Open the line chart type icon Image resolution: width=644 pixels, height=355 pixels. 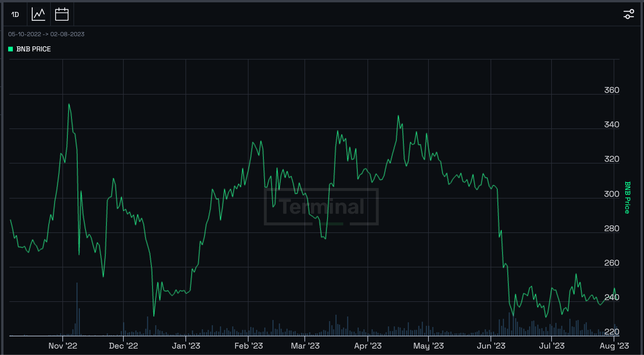(x=38, y=14)
